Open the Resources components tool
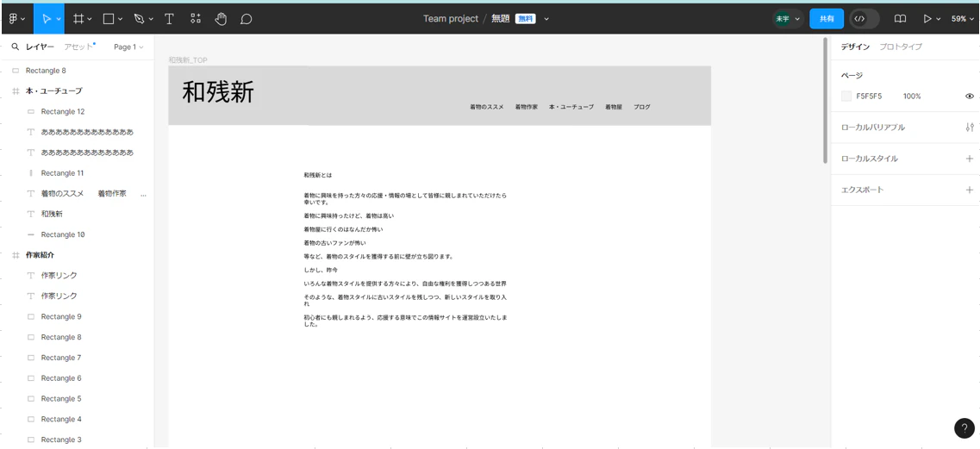This screenshot has width=980, height=449. 196,19
